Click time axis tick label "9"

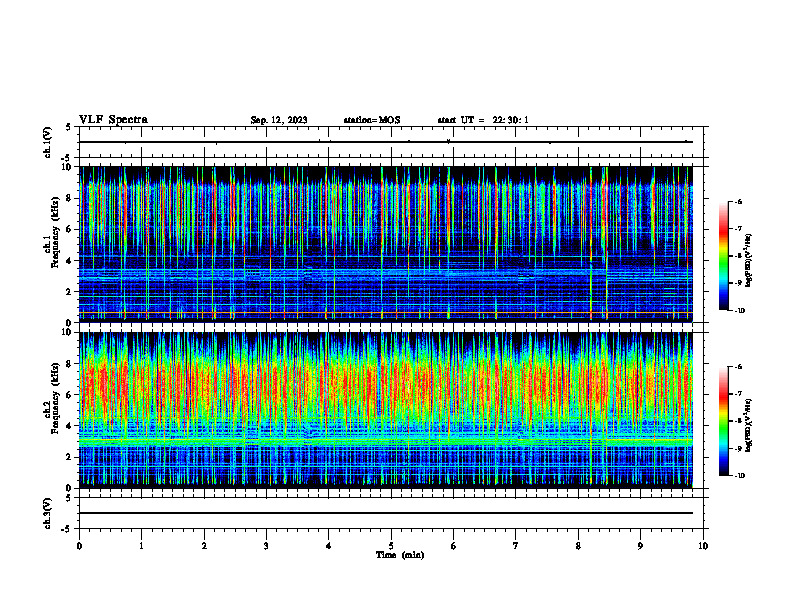pyautogui.click(x=640, y=546)
